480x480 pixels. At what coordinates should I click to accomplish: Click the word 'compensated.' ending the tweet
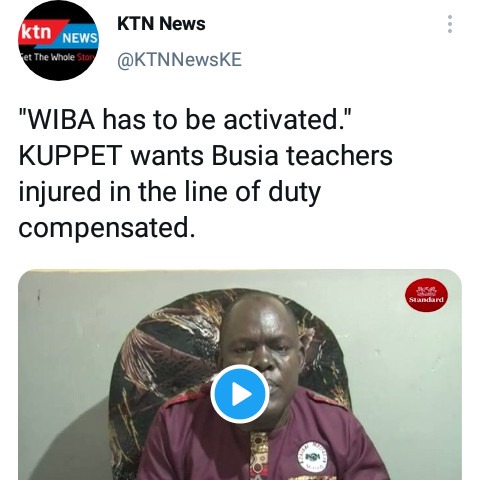(x=107, y=228)
